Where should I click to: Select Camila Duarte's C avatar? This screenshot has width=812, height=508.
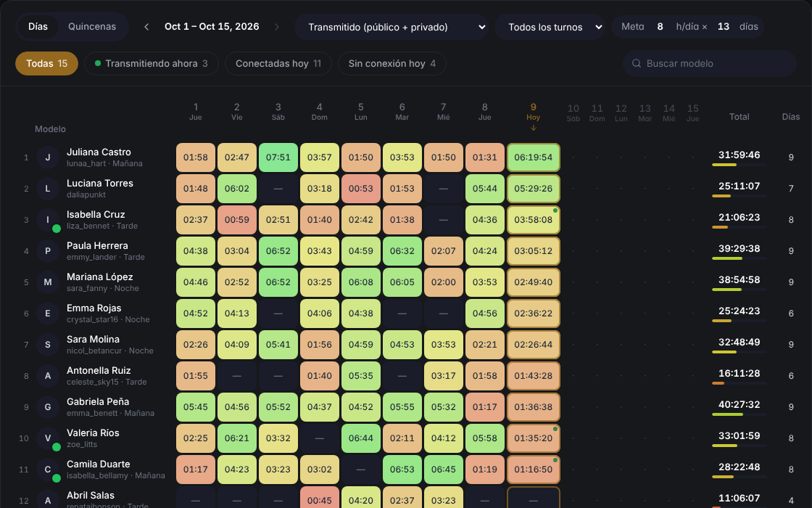tap(48, 469)
